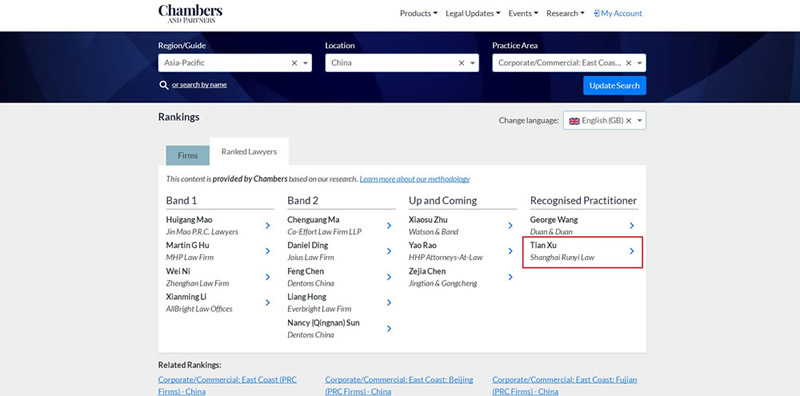Select the name Huigang Mao
The height and width of the screenshot is (396, 800).
pos(189,220)
